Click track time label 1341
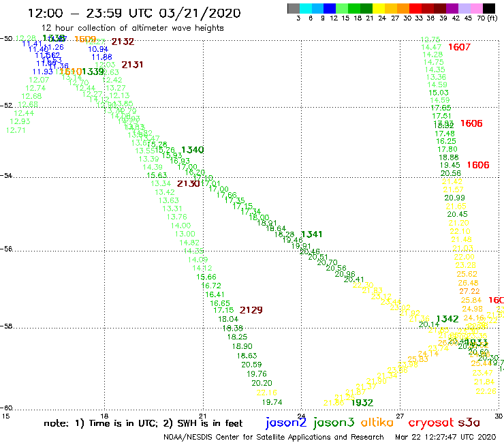 311,234
